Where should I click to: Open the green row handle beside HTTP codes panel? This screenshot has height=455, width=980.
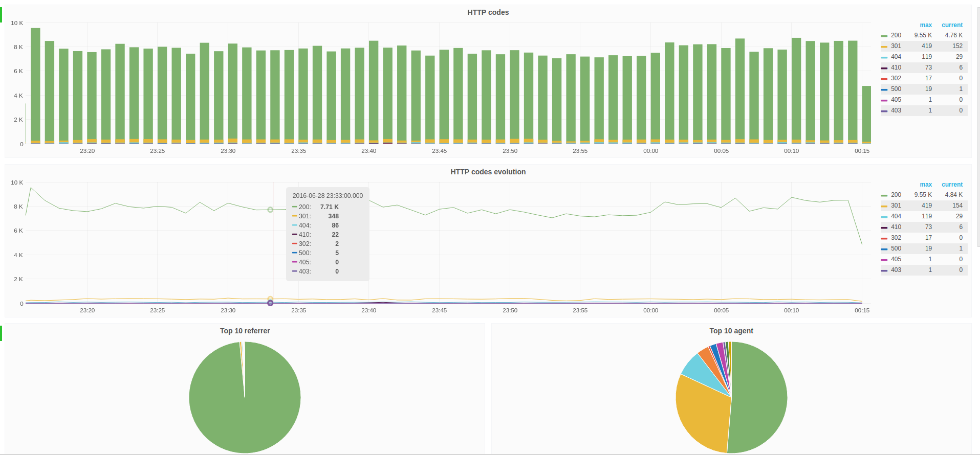pyautogui.click(x=1, y=14)
